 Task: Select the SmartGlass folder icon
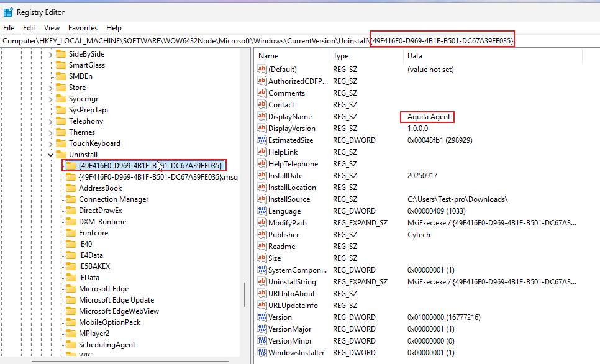click(61, 65)
